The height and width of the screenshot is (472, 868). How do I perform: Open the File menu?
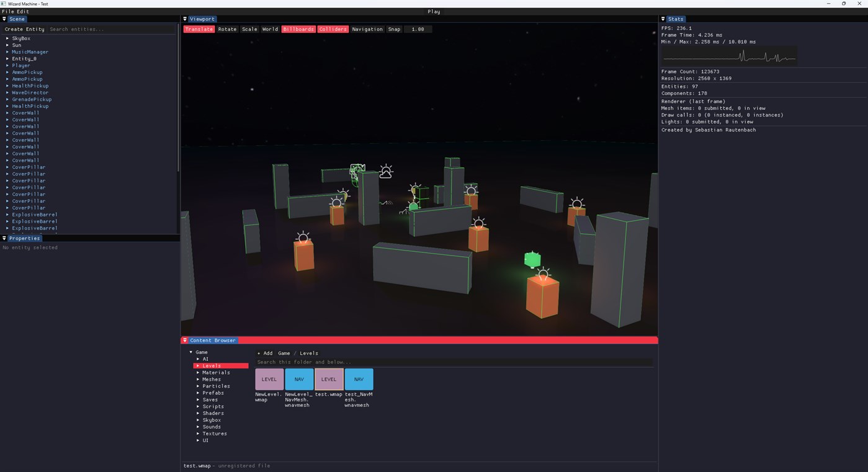tap(7, 12)
